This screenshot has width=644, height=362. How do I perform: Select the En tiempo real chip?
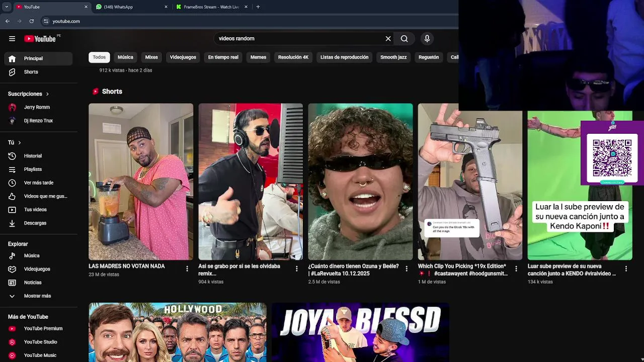pos(223,57)
